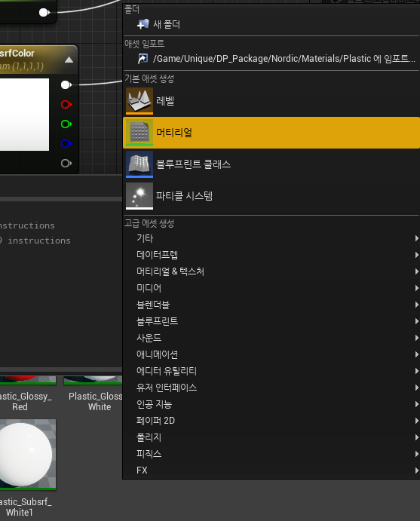Click the Level (레벨) landscape icon

click(x=139, y=101)
